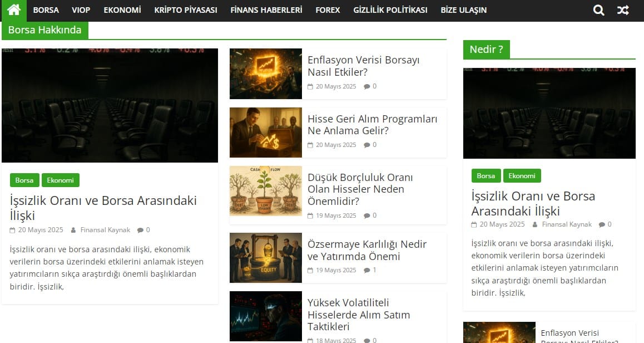The height and width of the screenshot is (343, 644).
Task: Open Yüksek Volatiliteli Hisselerde Alım Satım Taktikleri
Action: pyautogui.click(x=359, y=315)
